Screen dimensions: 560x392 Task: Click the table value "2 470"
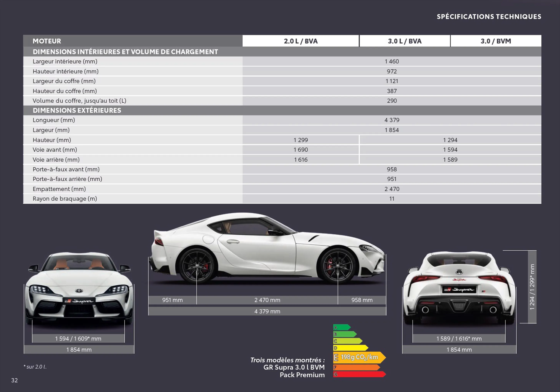point(392,189)
